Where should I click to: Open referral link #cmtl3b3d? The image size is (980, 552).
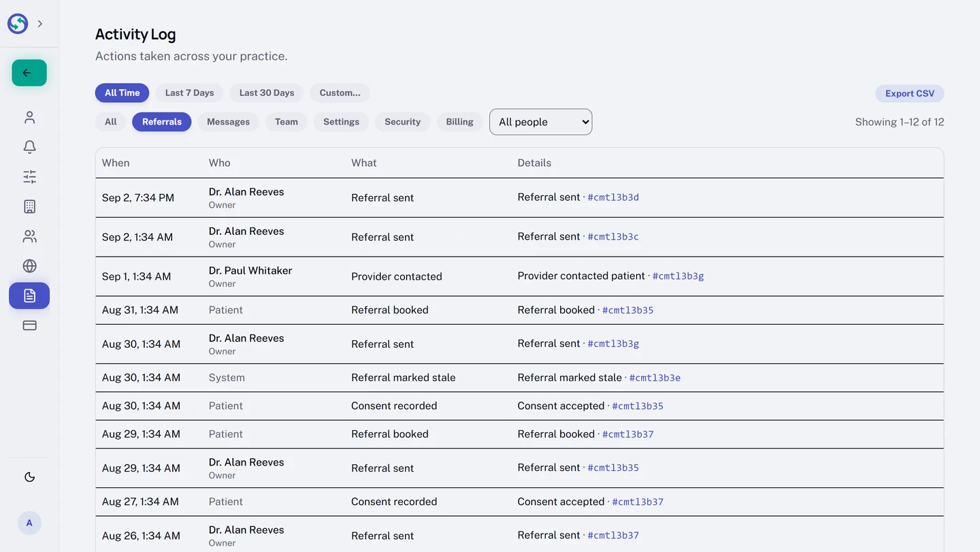613,197
